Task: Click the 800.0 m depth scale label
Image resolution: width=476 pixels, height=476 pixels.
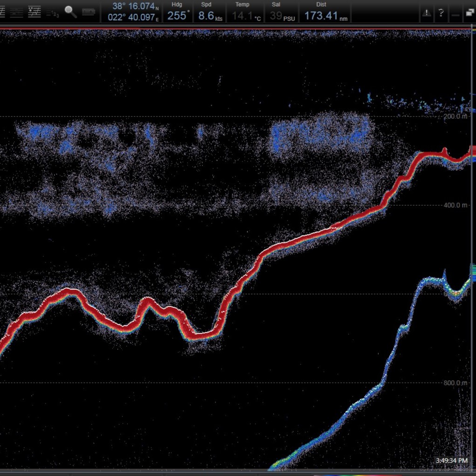Action: (455, 383)
